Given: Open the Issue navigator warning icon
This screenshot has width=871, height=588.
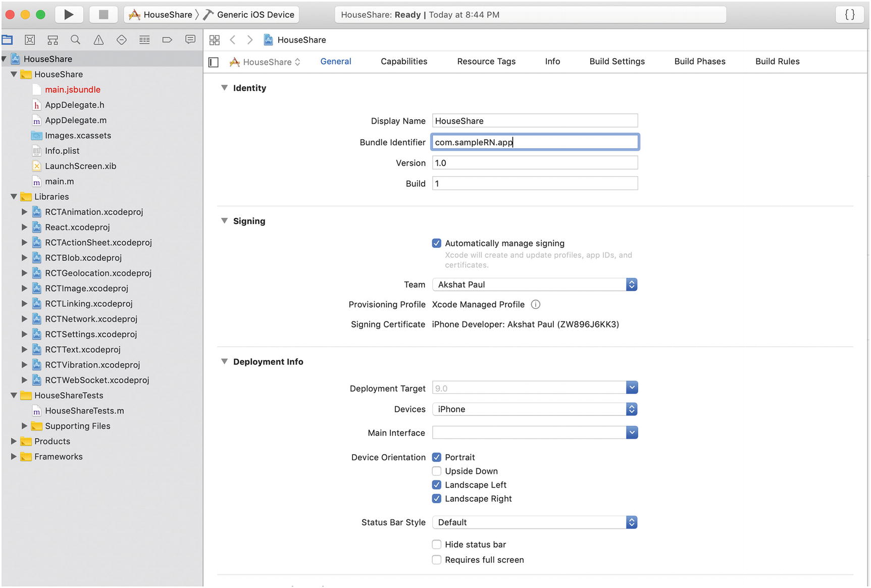Looking at the screenshot, I should (98, 40).
